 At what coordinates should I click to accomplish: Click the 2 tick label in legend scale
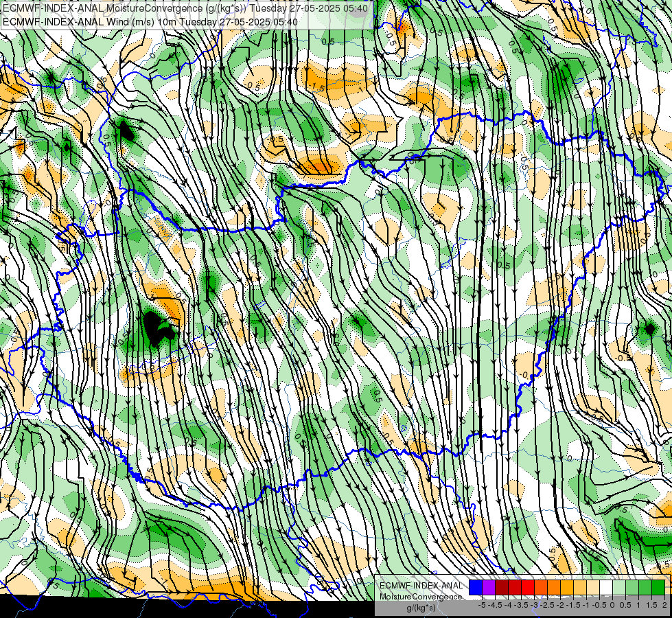point(664,605)
